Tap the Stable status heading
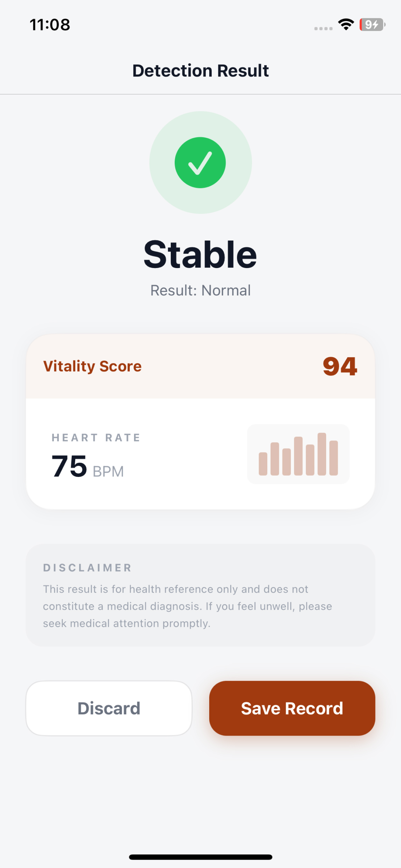Screen dimensions: 401x868 click(200, 254)
